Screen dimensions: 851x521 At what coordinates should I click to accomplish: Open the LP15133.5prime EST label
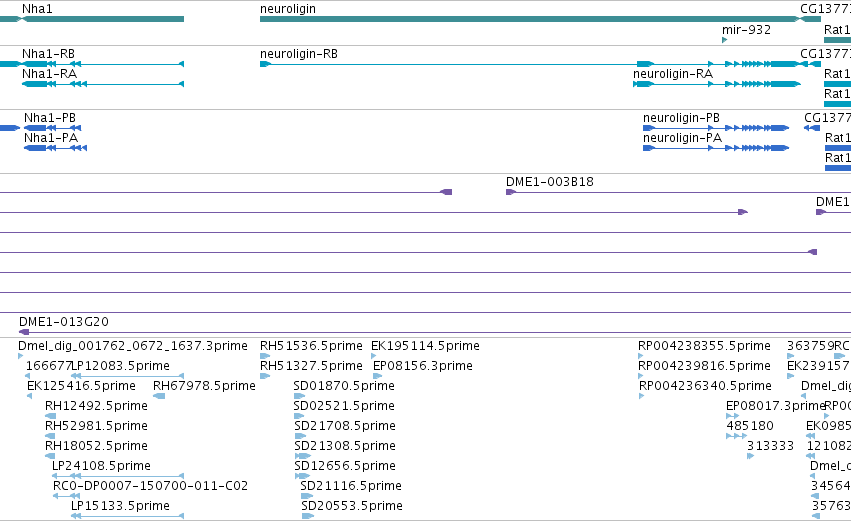pyautogui.click(x=120, y=506)
